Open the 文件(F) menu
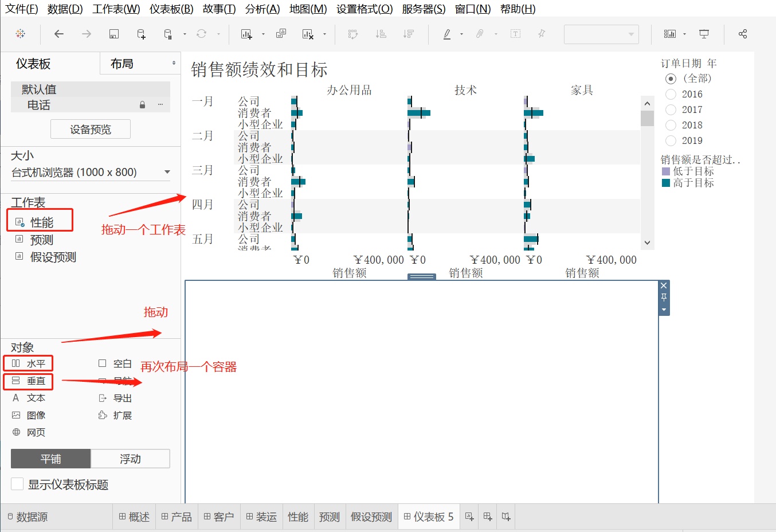The image size is (776, 532). [21, 9]
